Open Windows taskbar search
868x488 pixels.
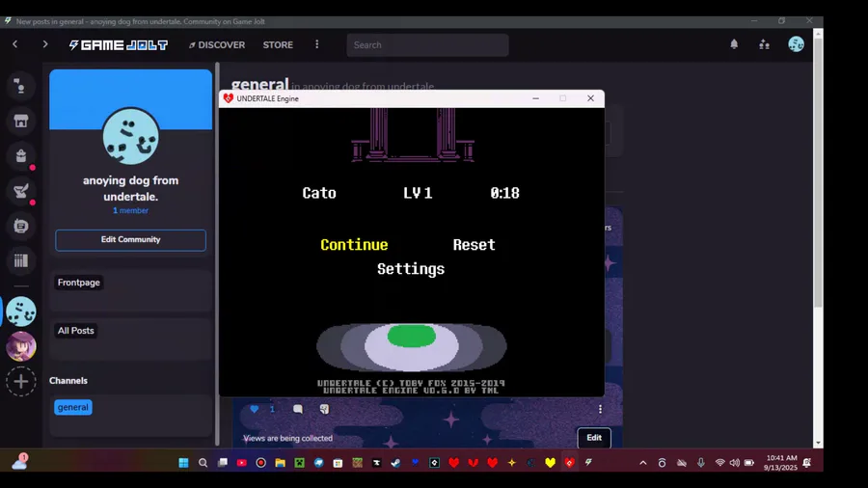(203, 463)
